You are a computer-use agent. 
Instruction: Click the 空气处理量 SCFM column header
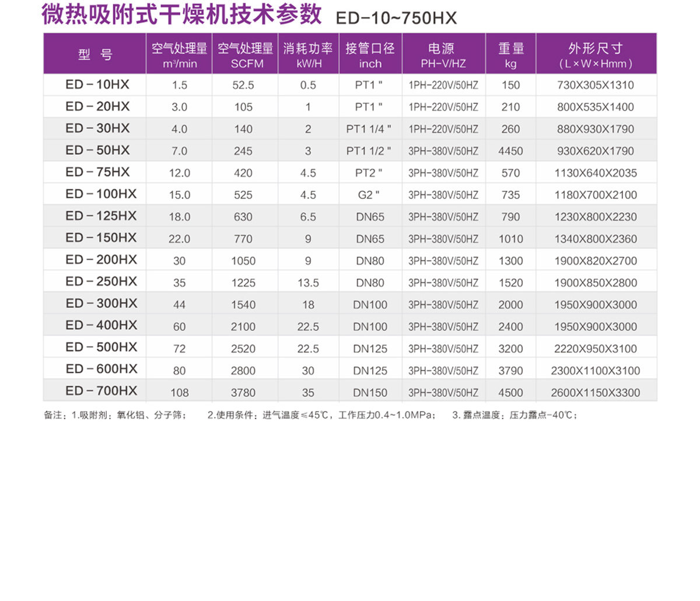(x=245, y=55)
